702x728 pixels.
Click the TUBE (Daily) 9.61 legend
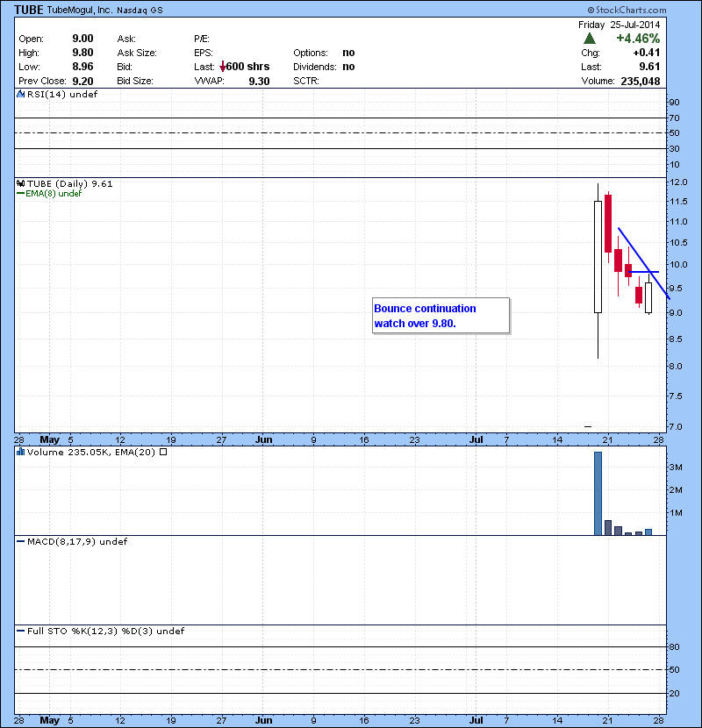point(69,183)
